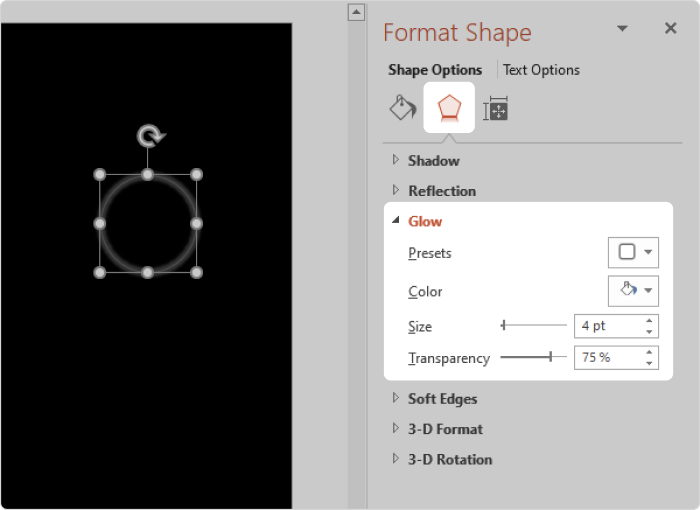Increase glow Size with up spinner
This screenshot has width=700, height=510.
tap(649, 321)
